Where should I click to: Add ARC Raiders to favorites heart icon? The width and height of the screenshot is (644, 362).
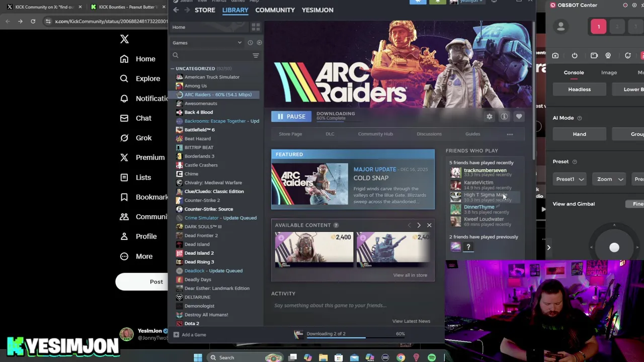point(519,117)
